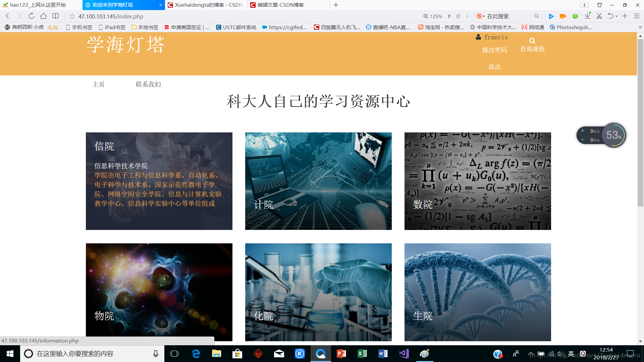Screen dimensions: 644x362
Task: Click 退出 to log out
Action: click(494, 67)
